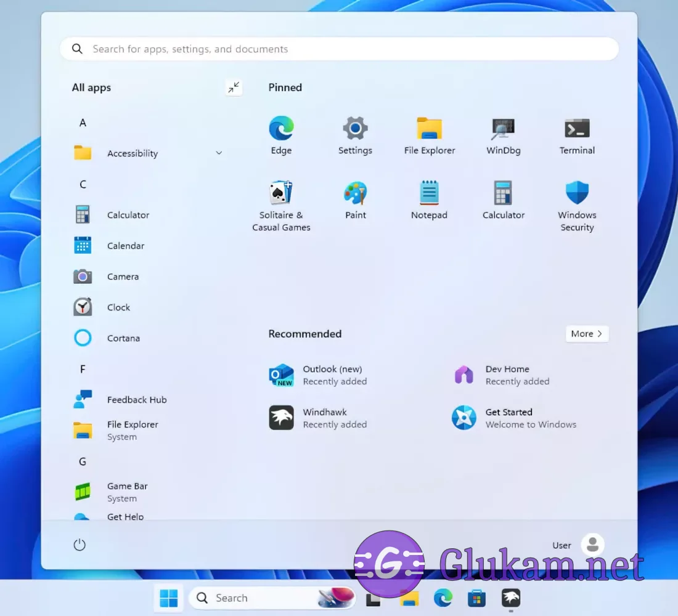Click the search apps and settings field

(x=339, y=49)
